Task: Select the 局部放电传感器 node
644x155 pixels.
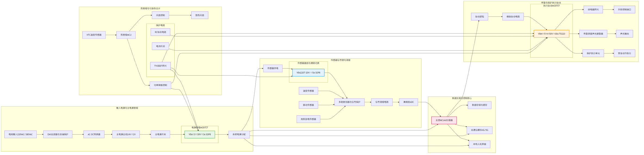Action: (x=308, y=119)
